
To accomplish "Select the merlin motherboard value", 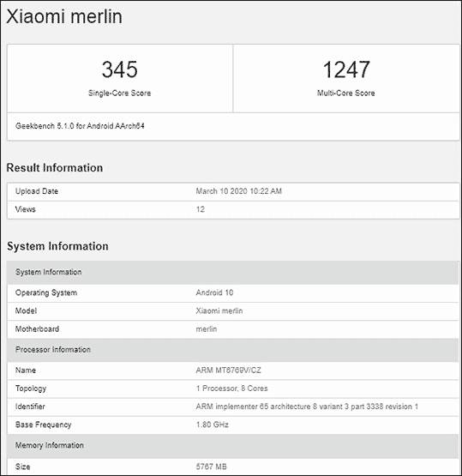I will click(207, 329).
